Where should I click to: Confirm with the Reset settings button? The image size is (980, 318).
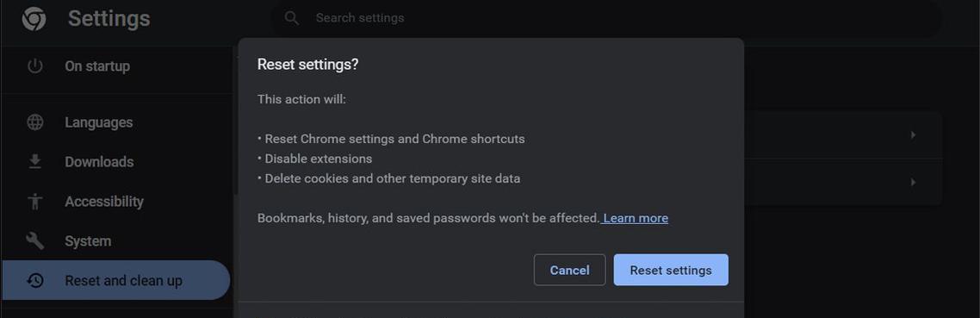(671, 270)
